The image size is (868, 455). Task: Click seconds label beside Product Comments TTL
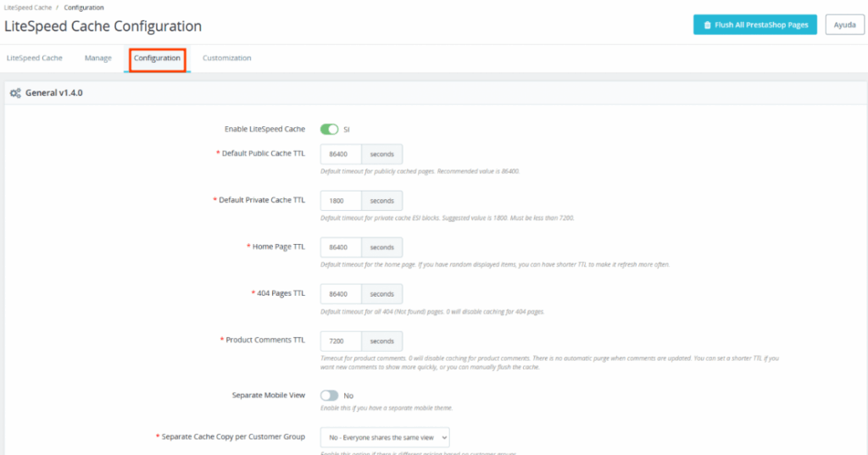pos(382,341)
